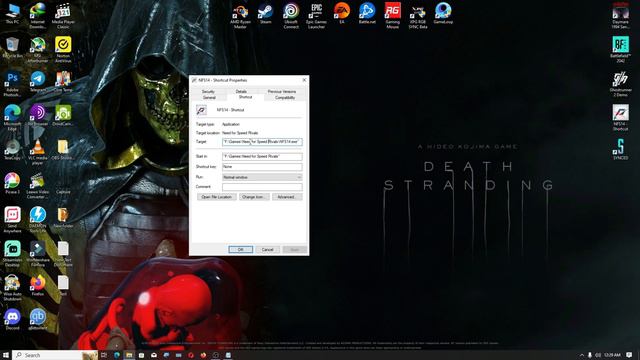Click the Change Icon button
Viewport: 640px width, 360px height.
[253, 197]
